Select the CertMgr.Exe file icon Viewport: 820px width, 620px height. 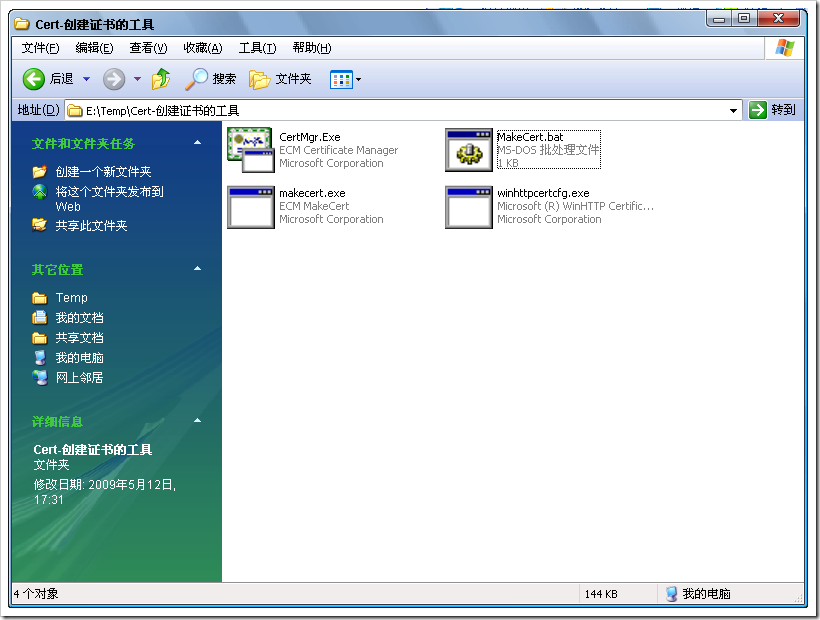250,150
